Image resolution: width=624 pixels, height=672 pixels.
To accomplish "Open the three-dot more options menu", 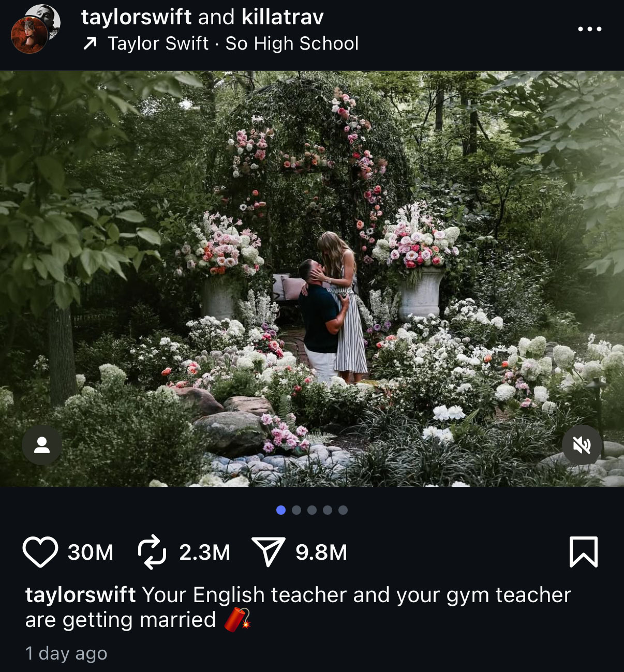I will point(590,29).
